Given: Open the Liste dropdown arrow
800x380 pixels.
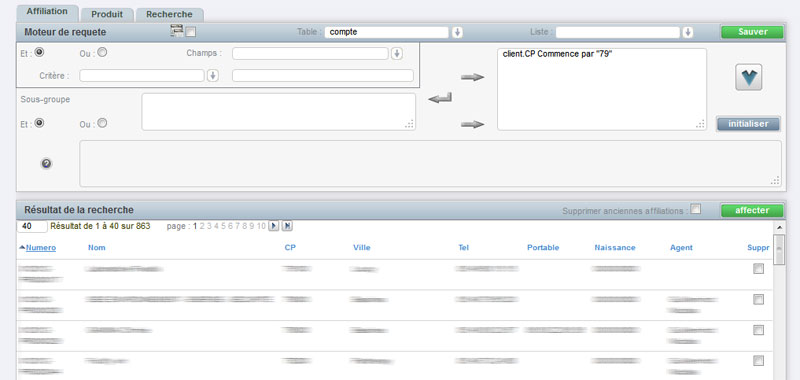Looking at the screenshot, I should (688, 32).
